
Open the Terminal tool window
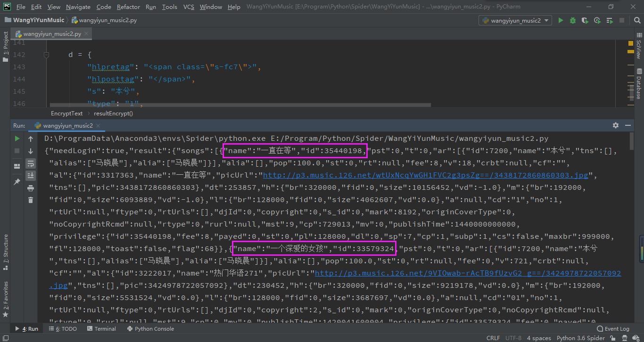tap(101, 329)
